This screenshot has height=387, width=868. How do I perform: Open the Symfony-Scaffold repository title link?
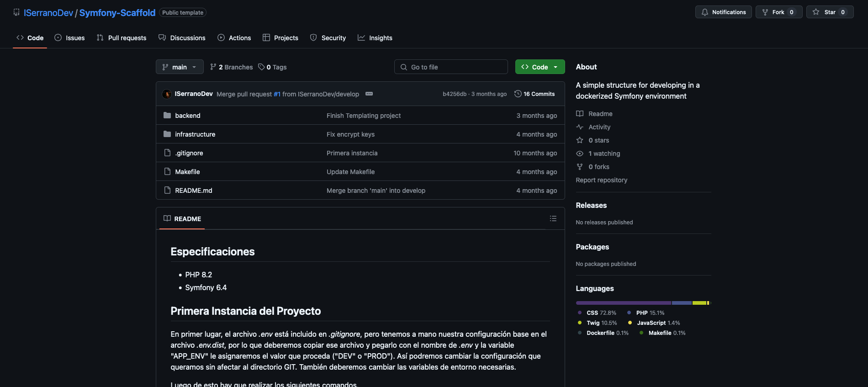(117, 13)
